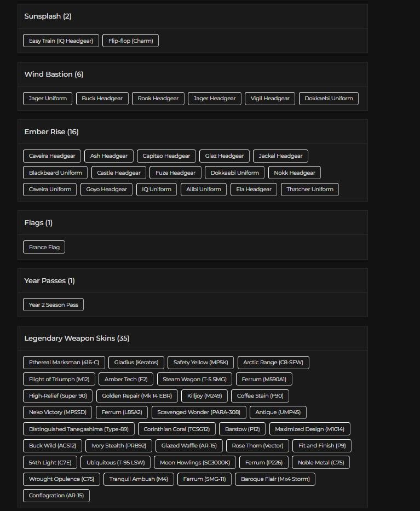
Task: Click the Moon Howlings (SC3000K) tag
Action: 195,462
